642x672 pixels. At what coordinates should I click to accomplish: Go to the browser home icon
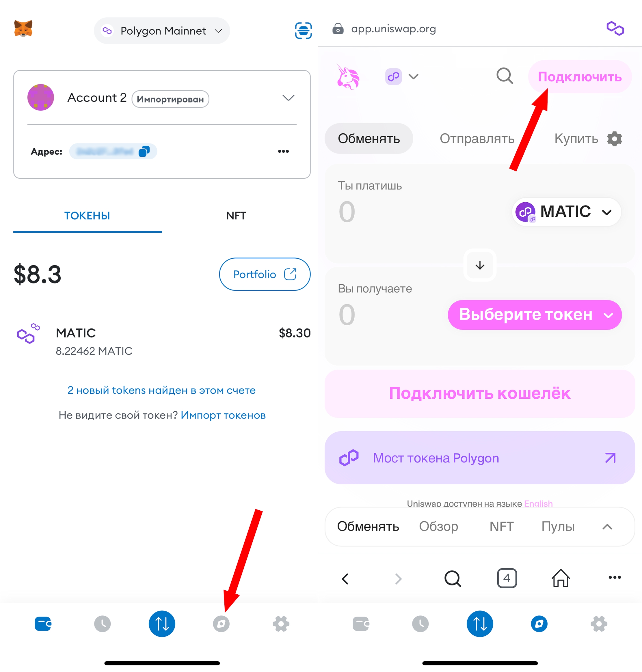point(561,578)
